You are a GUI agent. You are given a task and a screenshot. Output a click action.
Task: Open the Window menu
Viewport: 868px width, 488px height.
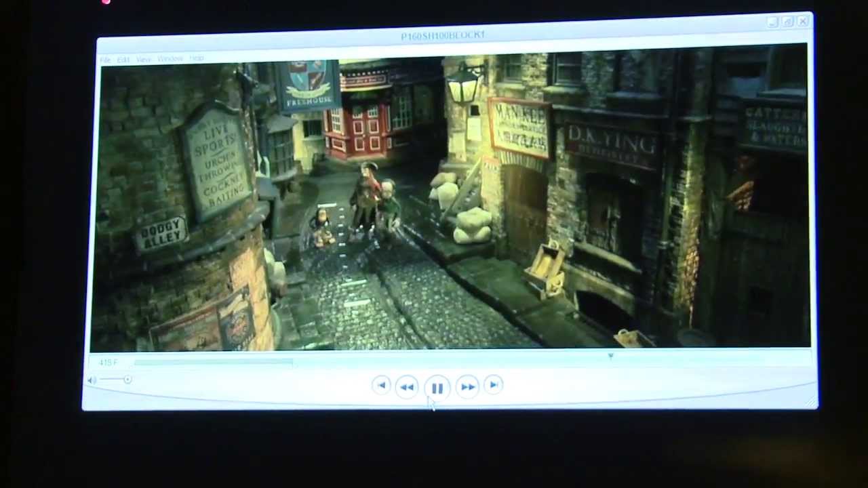click(x=170, y=59)
